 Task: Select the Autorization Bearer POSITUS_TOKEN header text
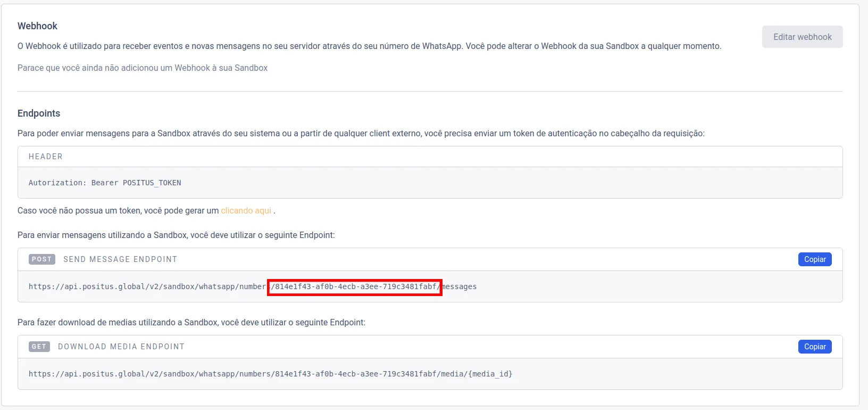tap(105, 183)
